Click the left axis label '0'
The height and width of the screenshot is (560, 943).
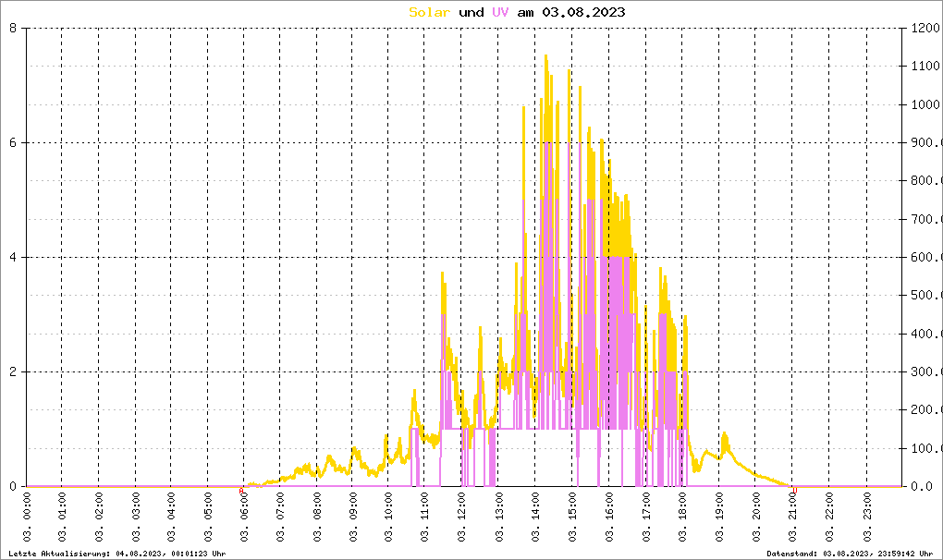click(13, 486)
